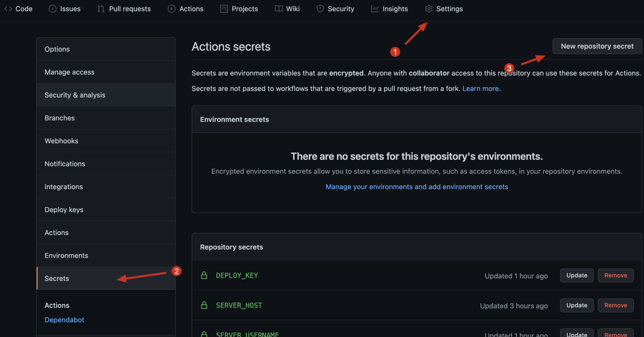Select Secrets in the sidebar
Screen dimensions: 644x337
coord(106,278)
